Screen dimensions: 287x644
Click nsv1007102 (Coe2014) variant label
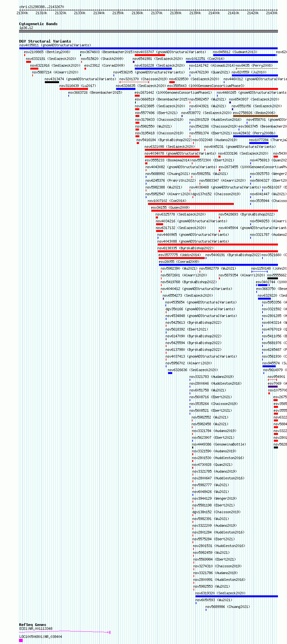coord(167,201)
